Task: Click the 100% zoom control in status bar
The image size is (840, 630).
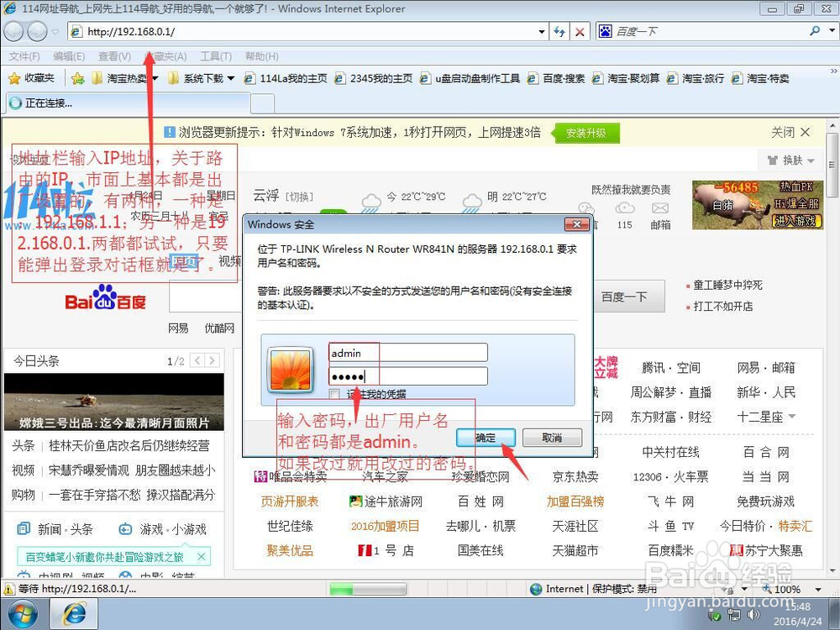Action: pyautogui.click(x=788, y=589)
